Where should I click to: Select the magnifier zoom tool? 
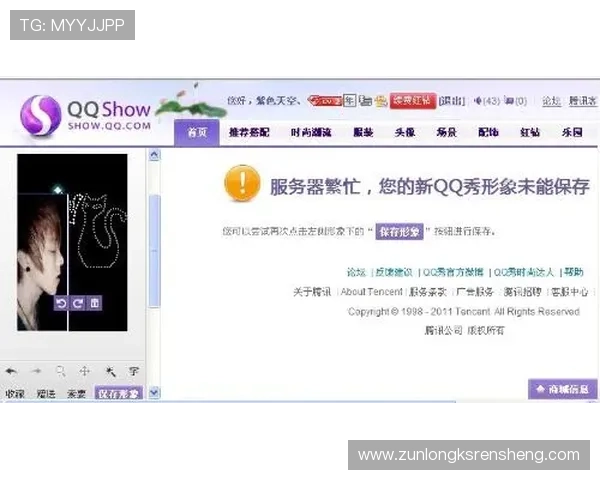(x=60, y=371)
